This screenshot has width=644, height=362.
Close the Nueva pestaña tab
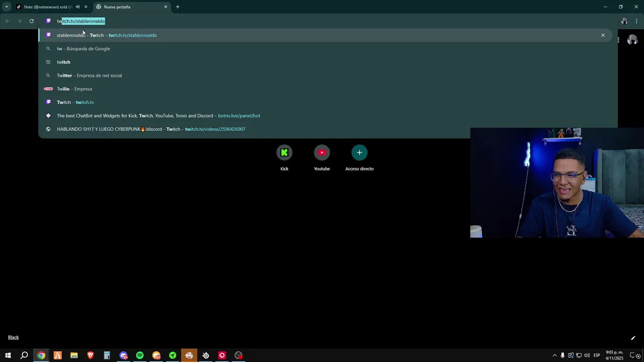pos(166,7)
